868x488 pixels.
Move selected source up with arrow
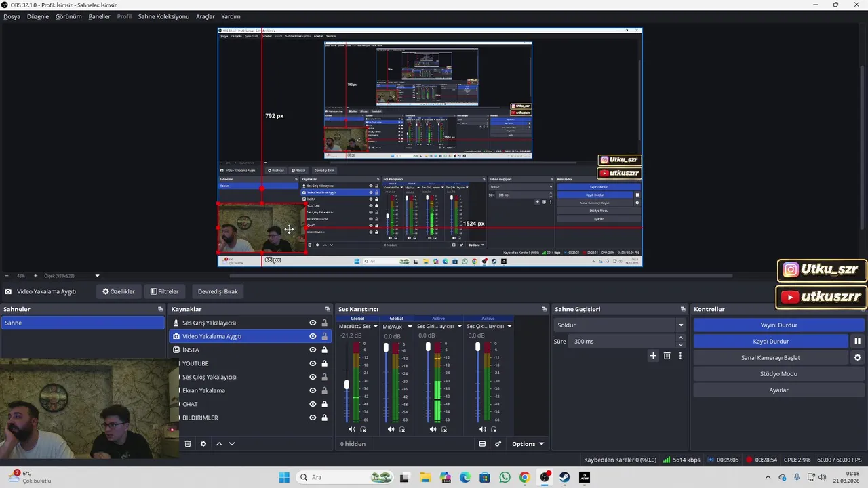pyautogui.click(x=219, y=444)
